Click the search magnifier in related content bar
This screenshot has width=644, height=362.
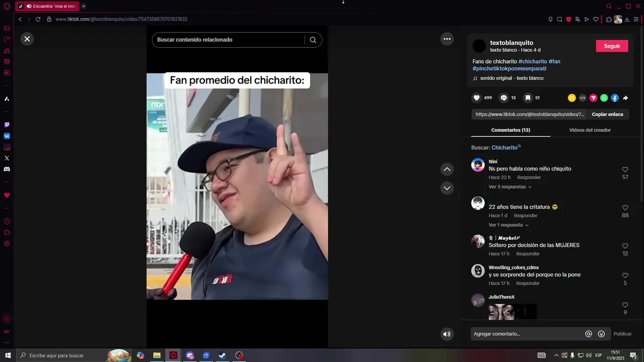click(x=313, y=40)
